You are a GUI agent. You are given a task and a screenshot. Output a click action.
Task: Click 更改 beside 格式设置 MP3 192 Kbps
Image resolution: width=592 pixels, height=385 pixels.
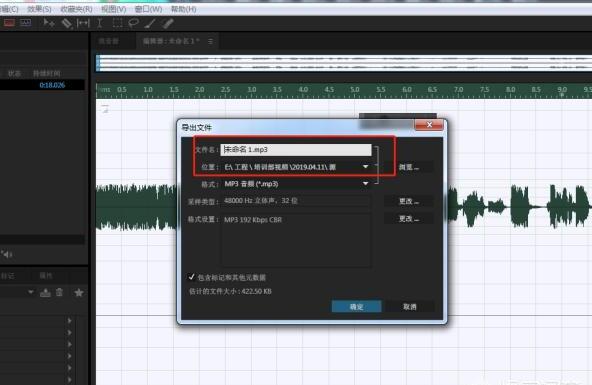(x=409, y=219)
